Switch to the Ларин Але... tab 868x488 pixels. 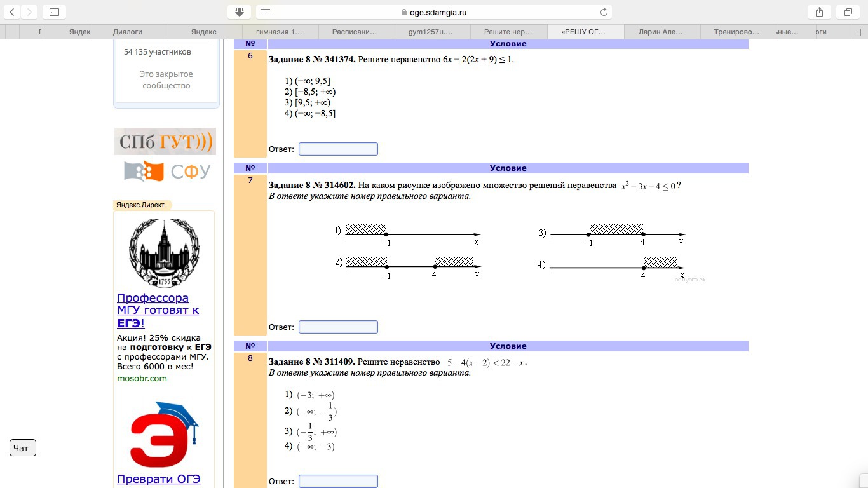(662, 32)
